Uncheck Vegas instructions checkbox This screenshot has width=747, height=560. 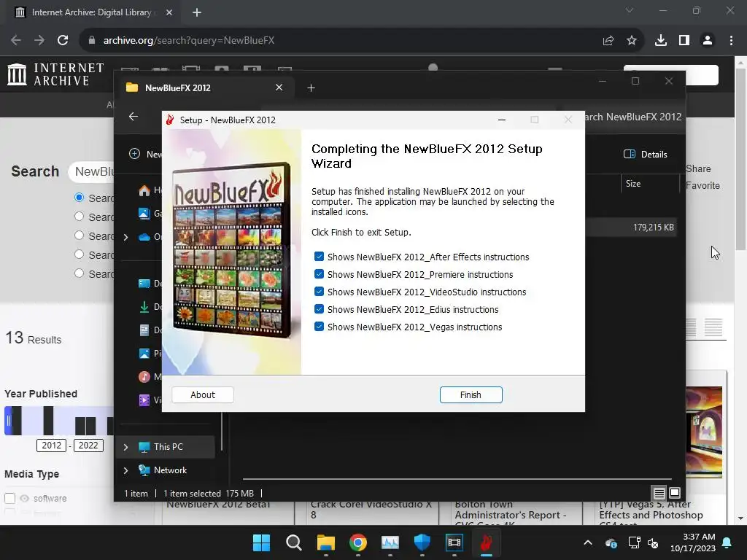coord(320,327)
